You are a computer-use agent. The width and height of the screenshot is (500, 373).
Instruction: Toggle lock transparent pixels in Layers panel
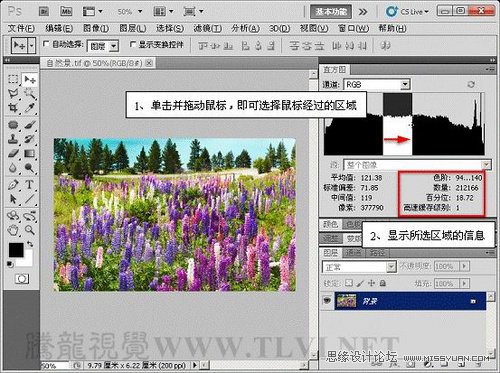click(349, 283)
